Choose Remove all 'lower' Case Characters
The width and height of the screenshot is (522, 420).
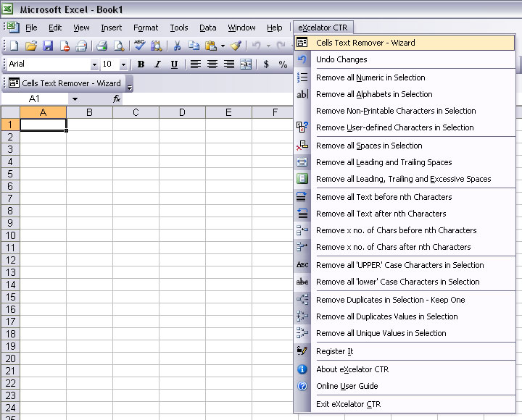(405, 282)
